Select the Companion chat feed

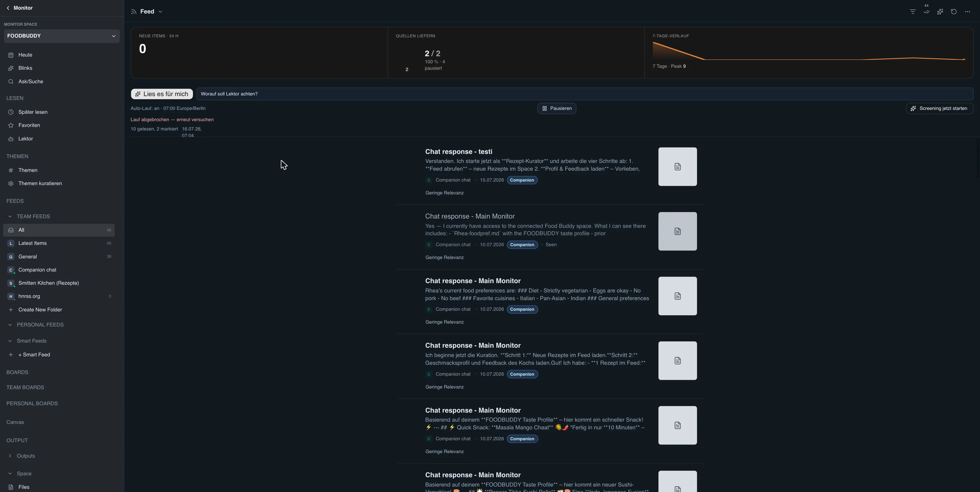(x=59, y=270)
